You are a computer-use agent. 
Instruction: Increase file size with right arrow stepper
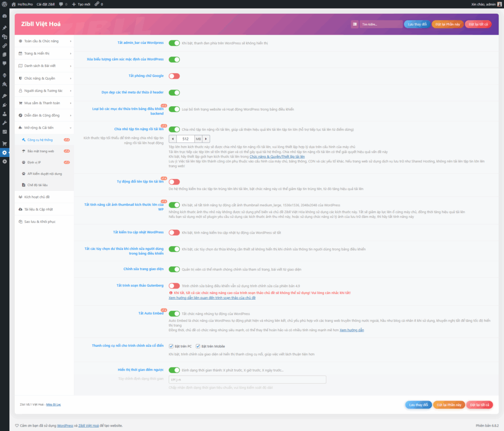[x=206, y=139]
